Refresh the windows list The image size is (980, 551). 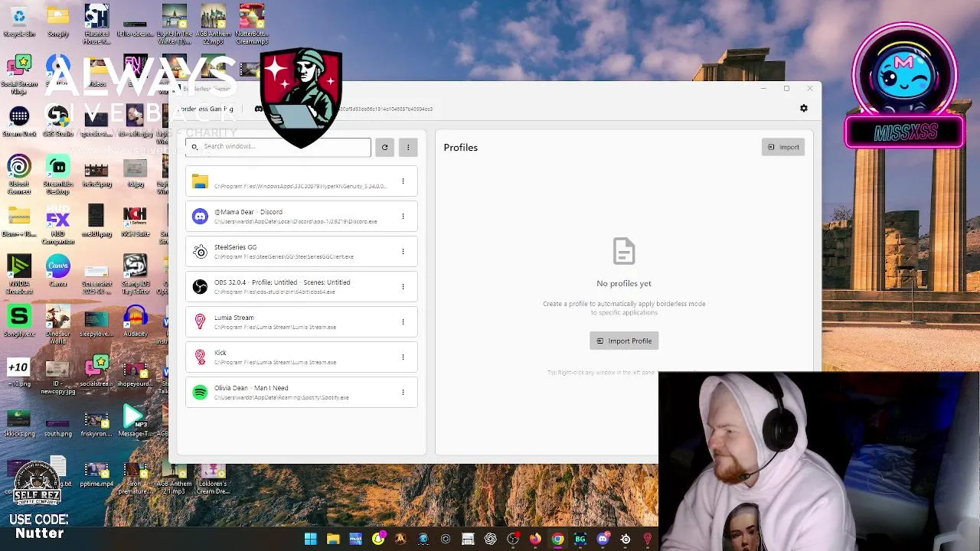tap(384, 147)
